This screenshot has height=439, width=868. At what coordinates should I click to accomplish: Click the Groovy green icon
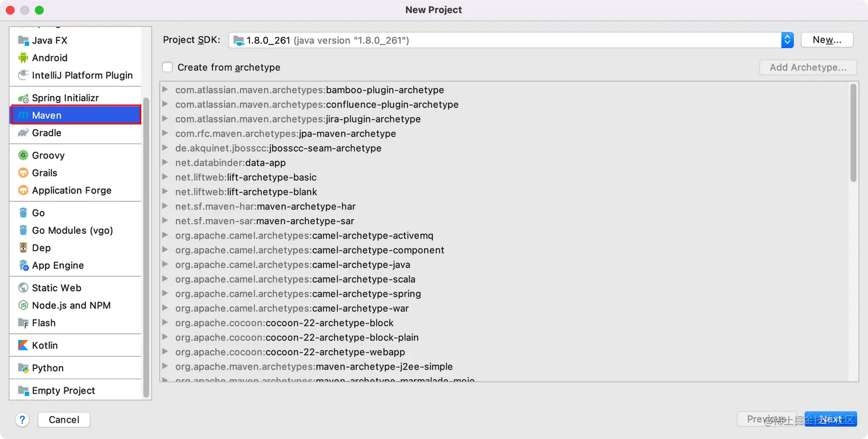coord(23,155)
